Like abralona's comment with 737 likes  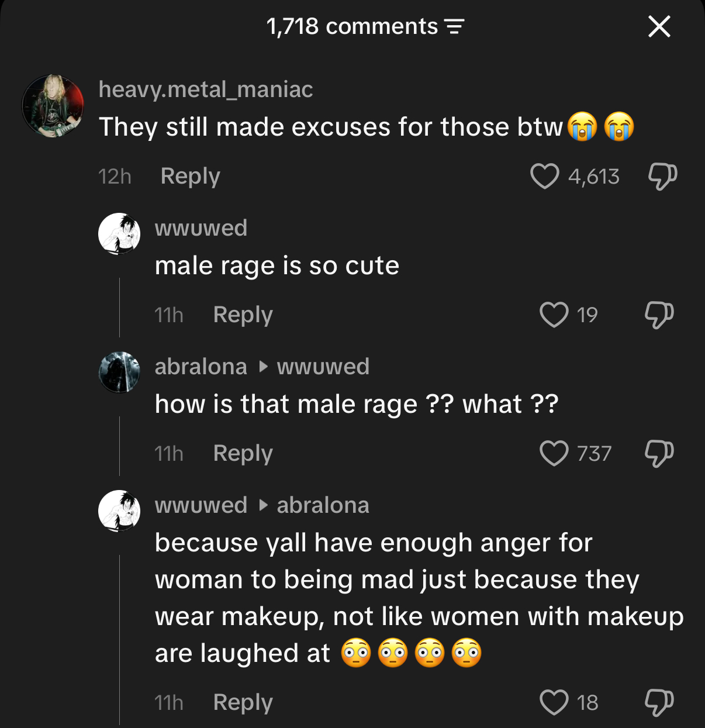[x=554, y=453]
